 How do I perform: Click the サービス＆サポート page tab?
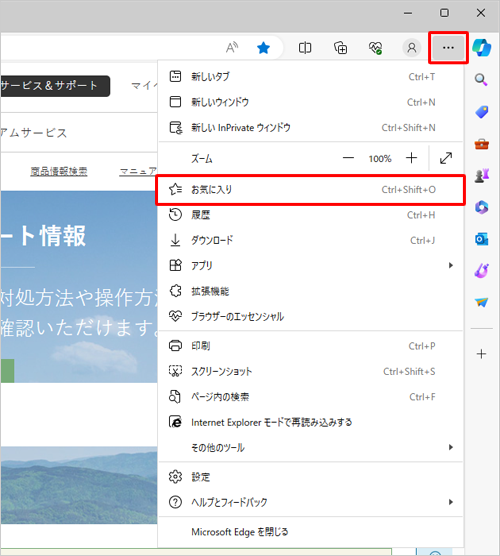(x=55, y=86)
